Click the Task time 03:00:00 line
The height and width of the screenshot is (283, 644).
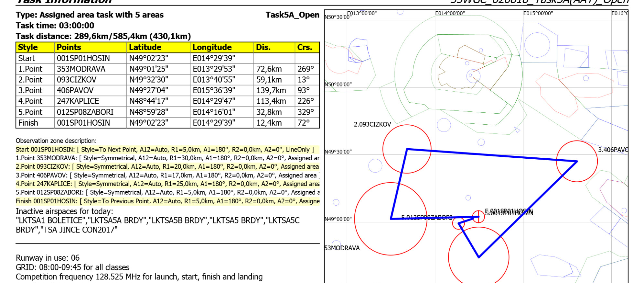(x=55, y=26)
